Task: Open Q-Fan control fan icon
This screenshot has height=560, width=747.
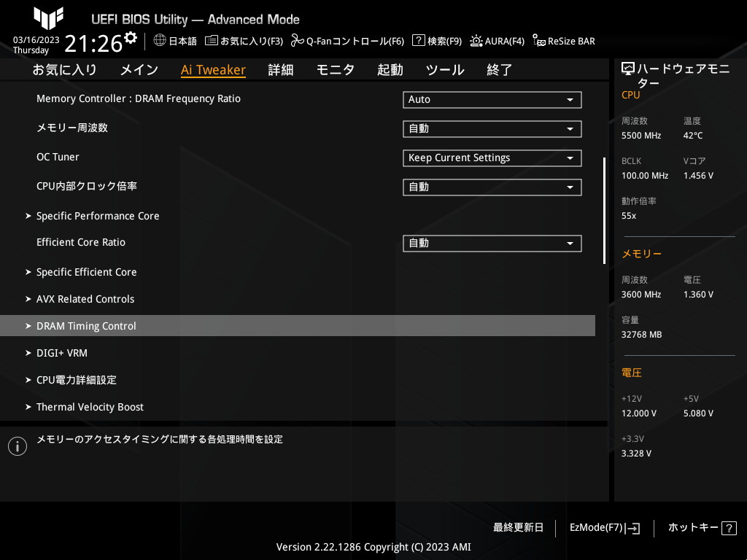Action: [x=298, y=41]
